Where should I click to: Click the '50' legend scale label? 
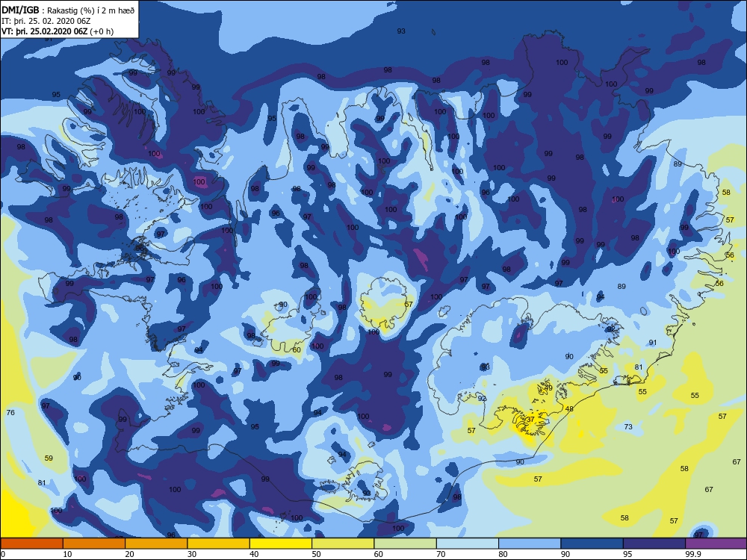(x=316, y=554)
